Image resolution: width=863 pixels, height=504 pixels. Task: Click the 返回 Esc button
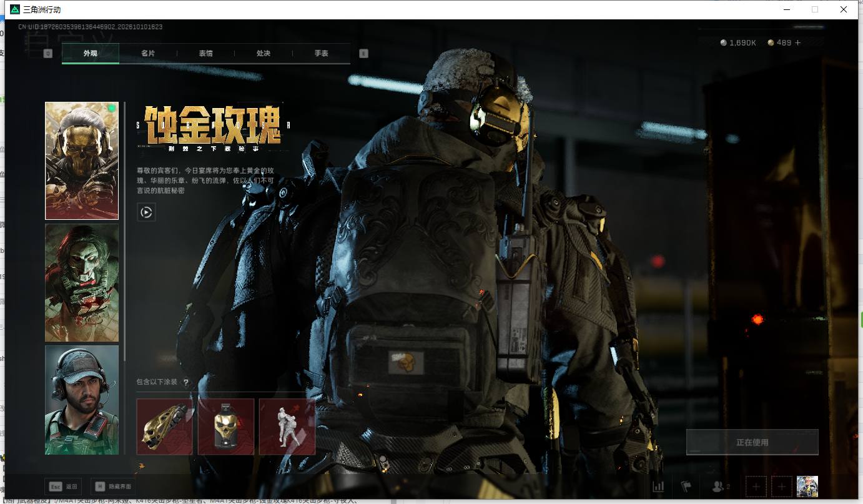pos(63,487)
